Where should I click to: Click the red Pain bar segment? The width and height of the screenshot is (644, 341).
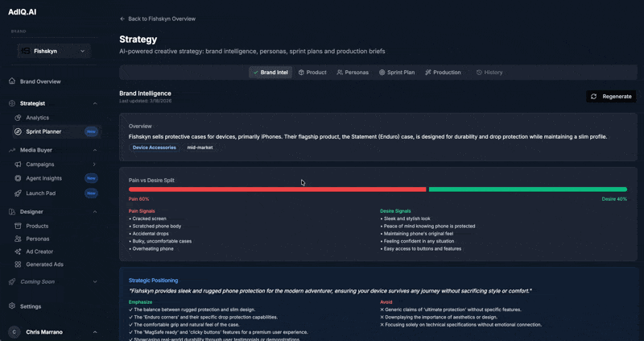(277, 189)
